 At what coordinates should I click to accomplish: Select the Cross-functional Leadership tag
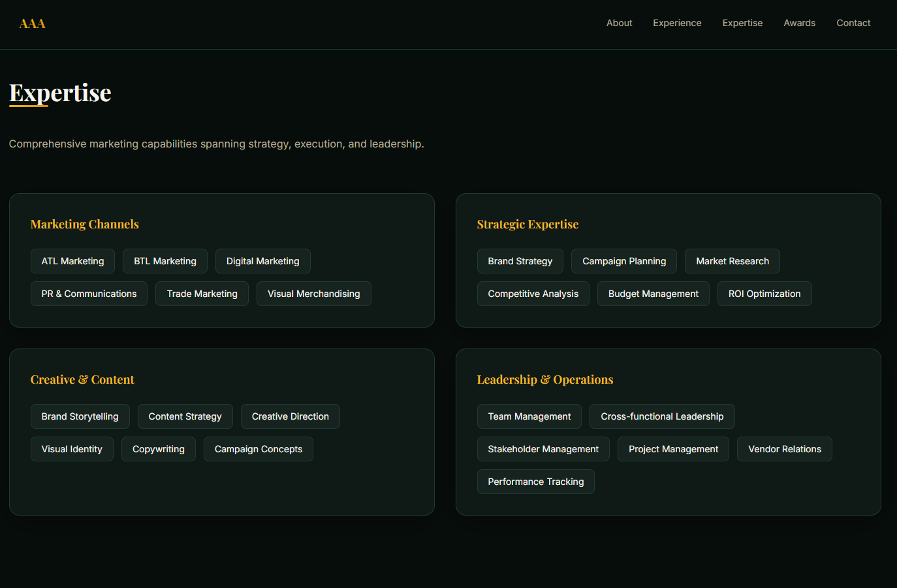662,416
